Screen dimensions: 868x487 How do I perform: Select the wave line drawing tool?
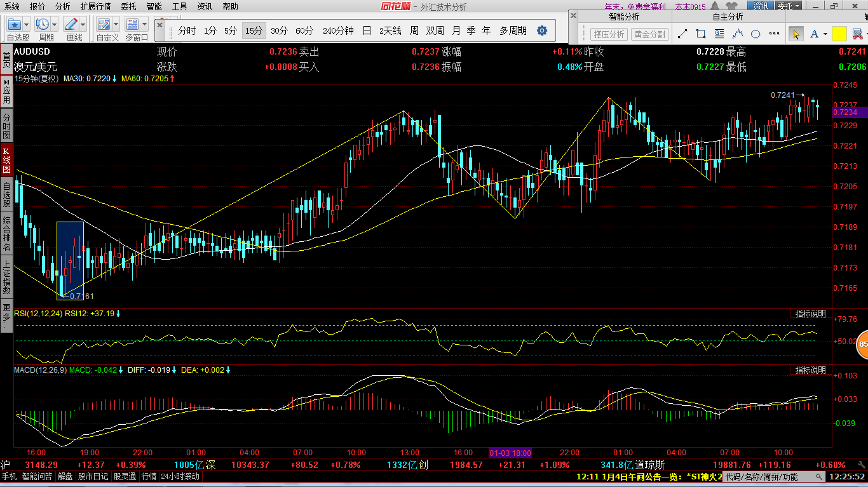click(x=738, y=34)
